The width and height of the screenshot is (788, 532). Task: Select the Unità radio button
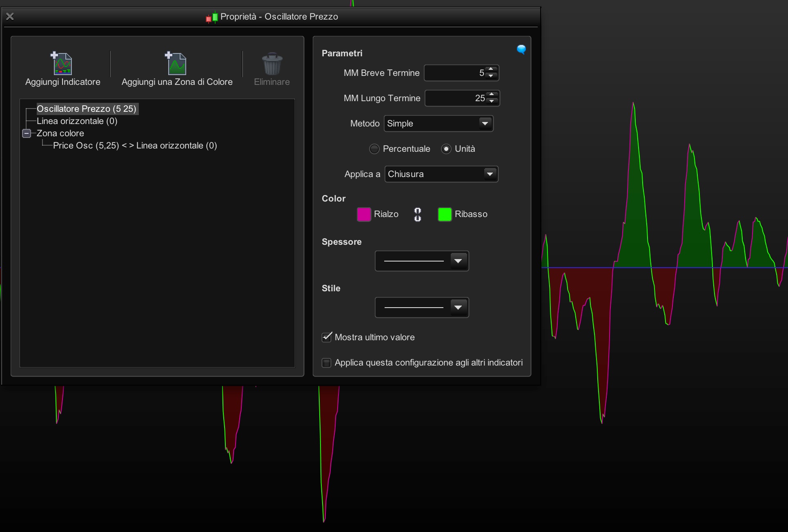pos(446,149)
